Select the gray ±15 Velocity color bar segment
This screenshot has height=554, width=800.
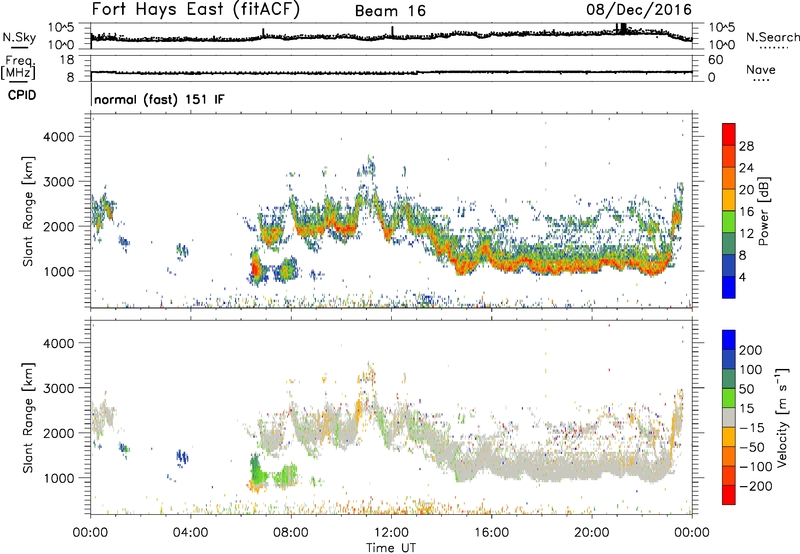729,418
